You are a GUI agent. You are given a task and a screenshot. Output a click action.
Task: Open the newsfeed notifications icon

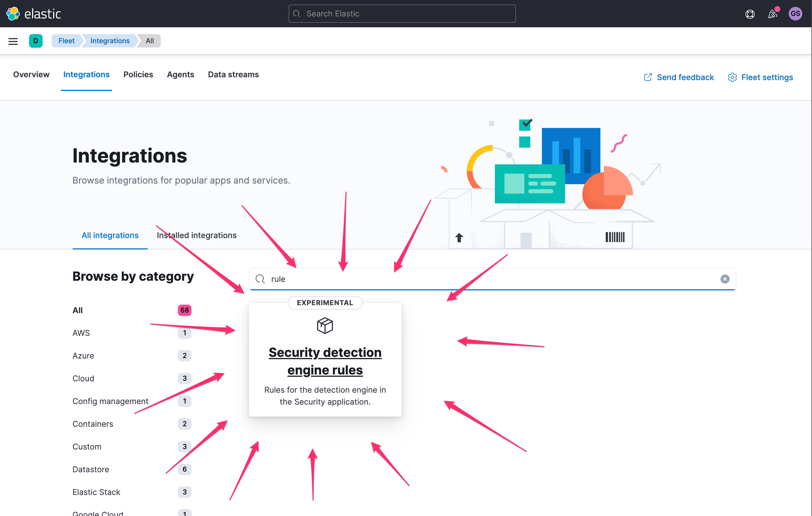(x=773, y=14)
